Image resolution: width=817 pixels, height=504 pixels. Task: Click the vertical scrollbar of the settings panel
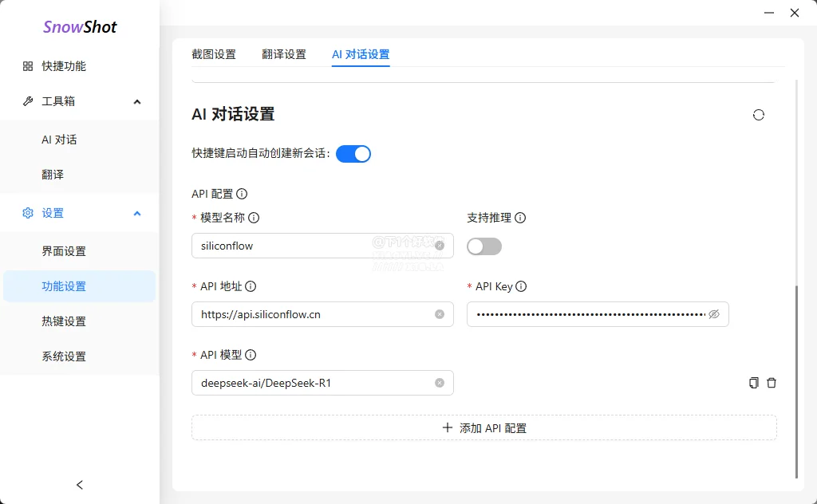[x=797, y=382]
